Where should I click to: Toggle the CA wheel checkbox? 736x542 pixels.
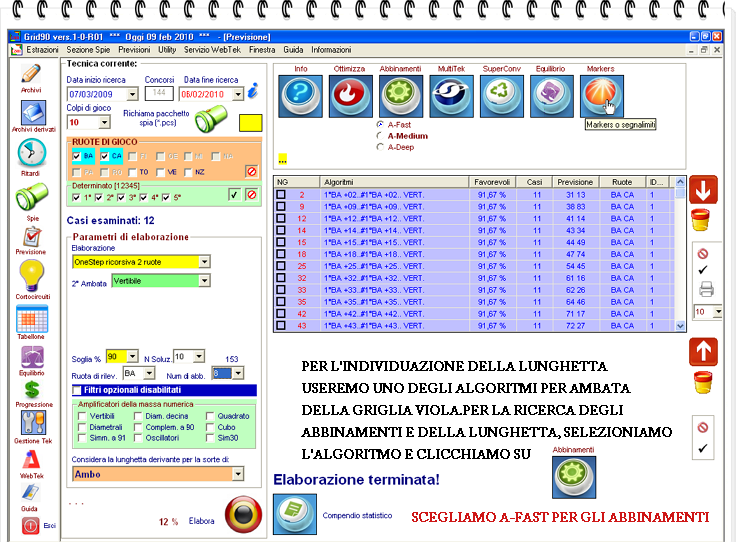point(105,156)
